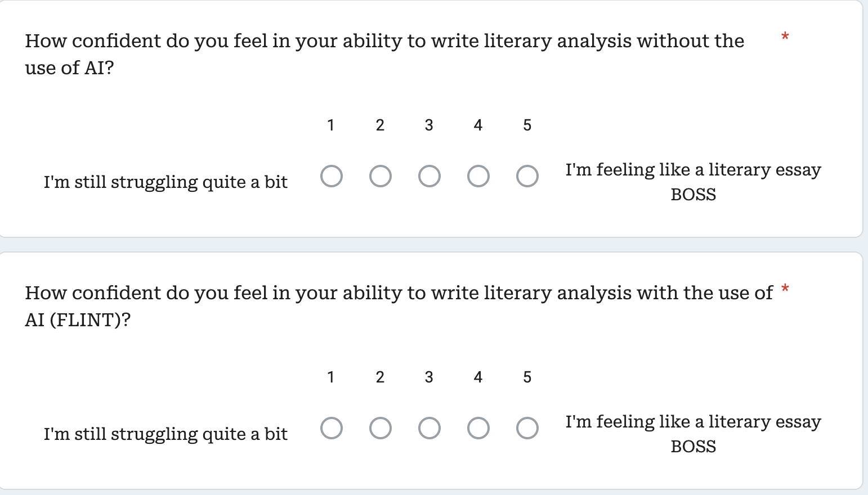The width and height of the screenshot is (868, 495).
Task: Click the number 1 label in first question
Action: pyautogui.click(x=331, y=125)
